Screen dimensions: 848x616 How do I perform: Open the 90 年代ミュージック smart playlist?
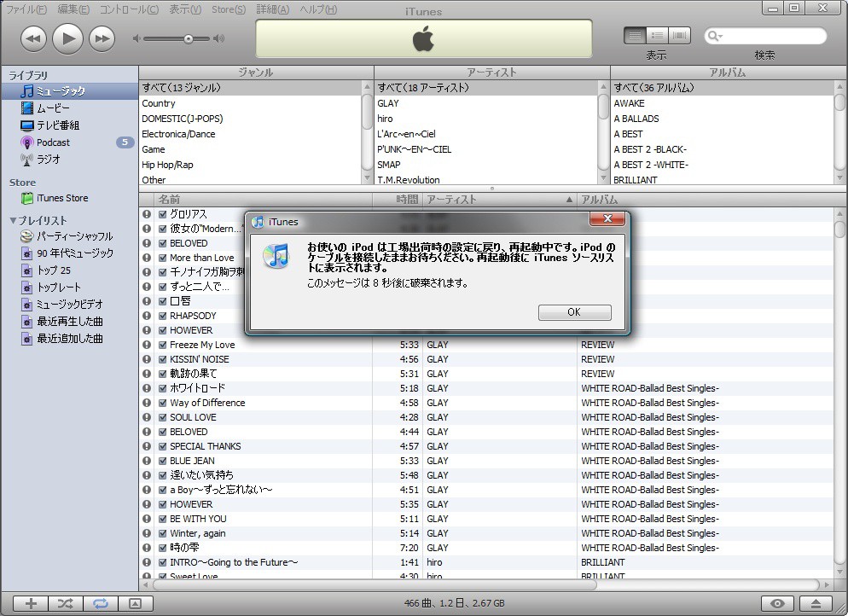coord(70,253)
